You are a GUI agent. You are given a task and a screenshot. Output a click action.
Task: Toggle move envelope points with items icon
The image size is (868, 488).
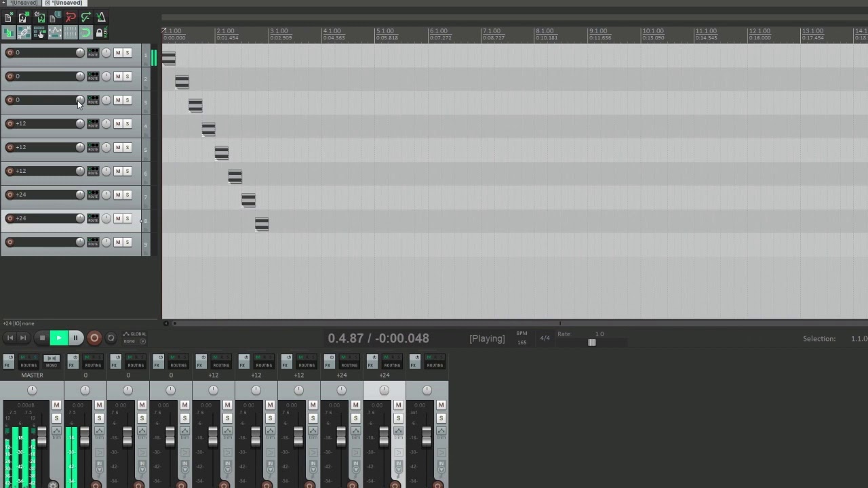point(55,32)
